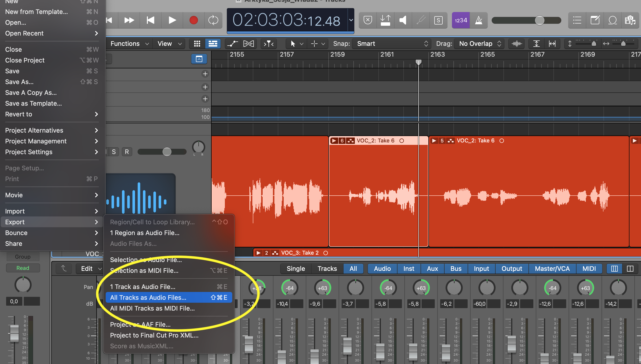
Task: Choose Project to Final Cut Pro XML
Action: pos(169,335)
